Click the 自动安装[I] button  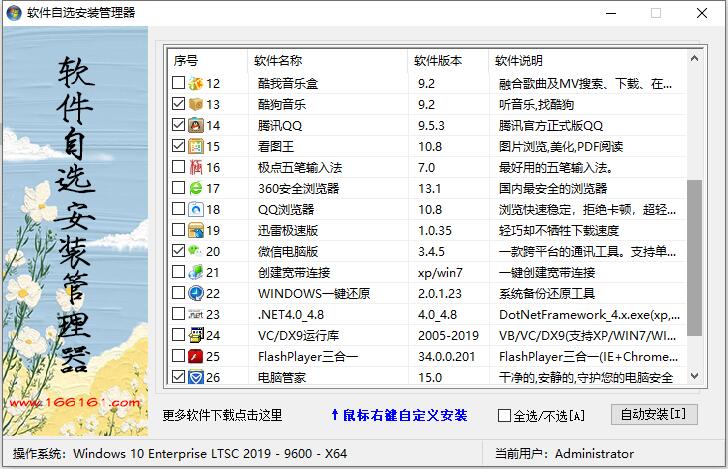click(x=654, y=414)
